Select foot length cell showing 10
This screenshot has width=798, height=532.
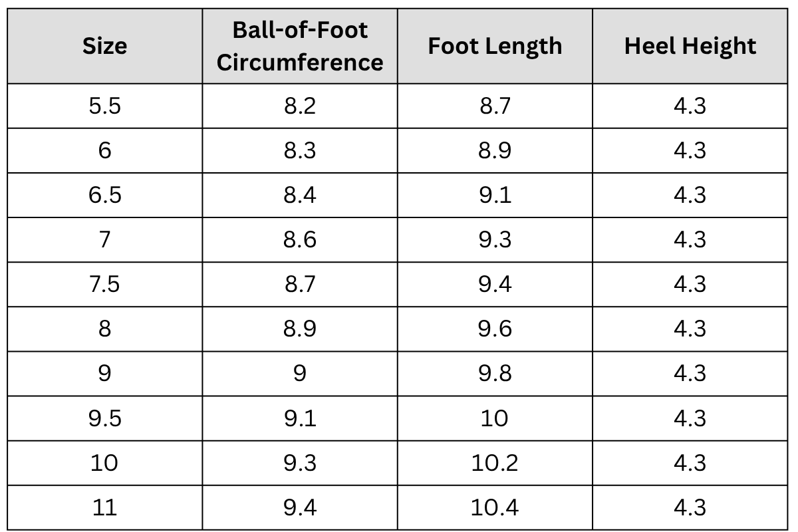point(495,418)
